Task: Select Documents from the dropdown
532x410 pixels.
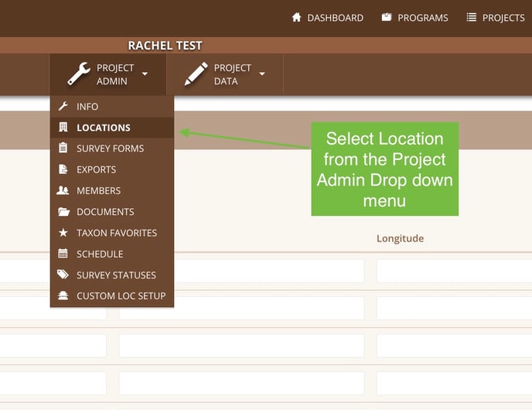Action: click(x=112, y=212)
